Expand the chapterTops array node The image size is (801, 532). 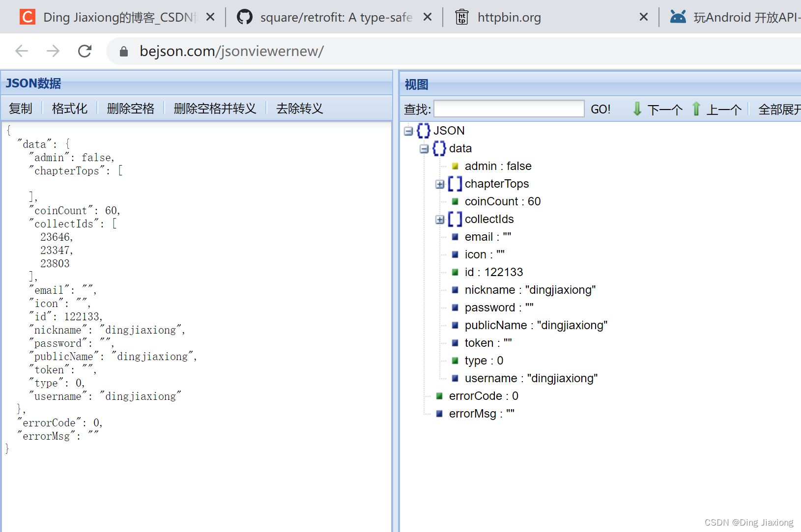440,184
